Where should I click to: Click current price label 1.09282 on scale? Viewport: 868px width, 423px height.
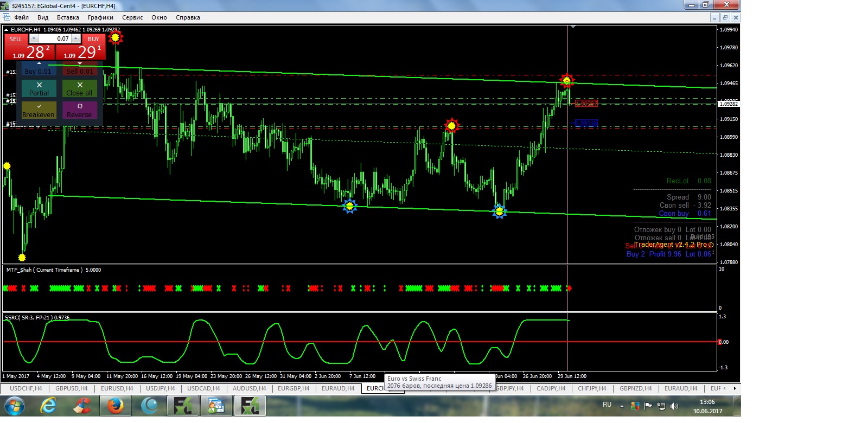tap(729, 104)
